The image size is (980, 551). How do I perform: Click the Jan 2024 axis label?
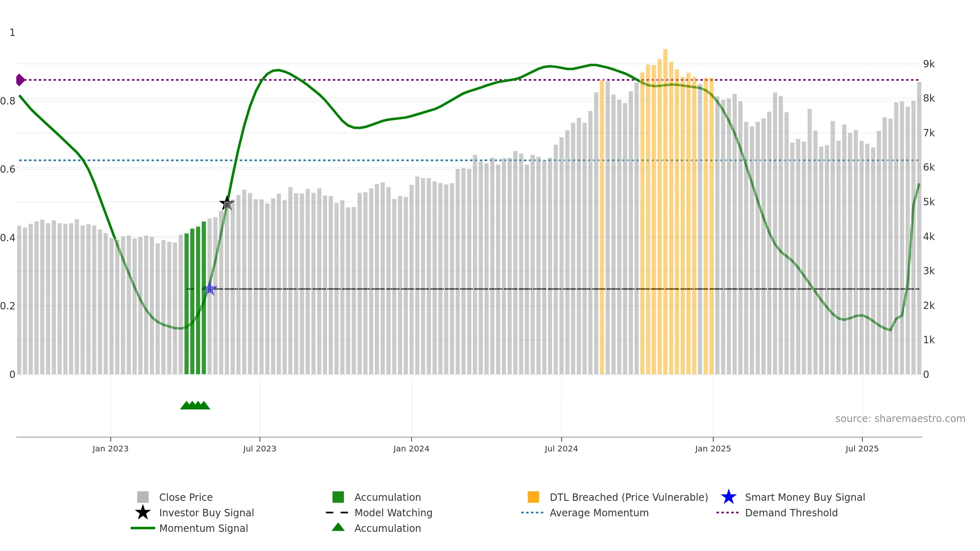tap(411, 449)
